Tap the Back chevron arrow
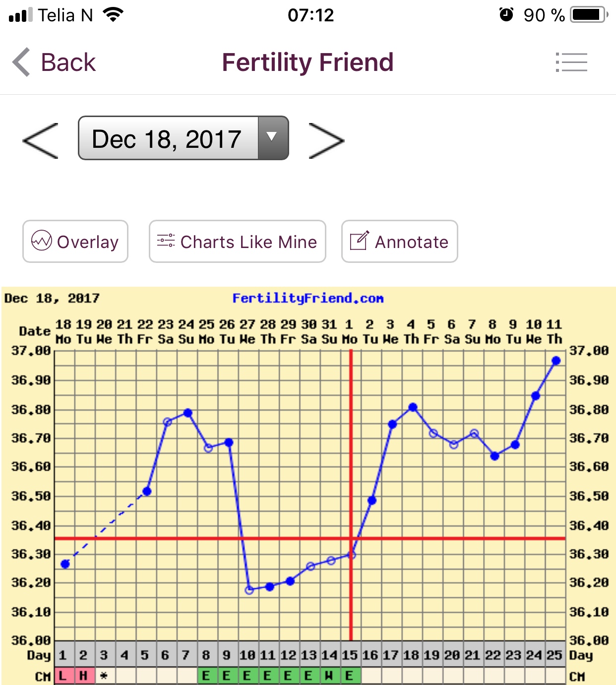 click(21, 62)
